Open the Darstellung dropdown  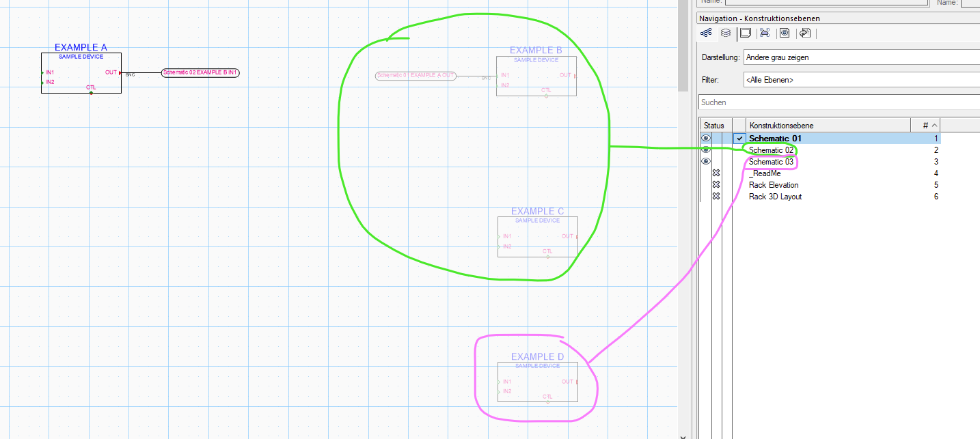[x=861, y=57]
